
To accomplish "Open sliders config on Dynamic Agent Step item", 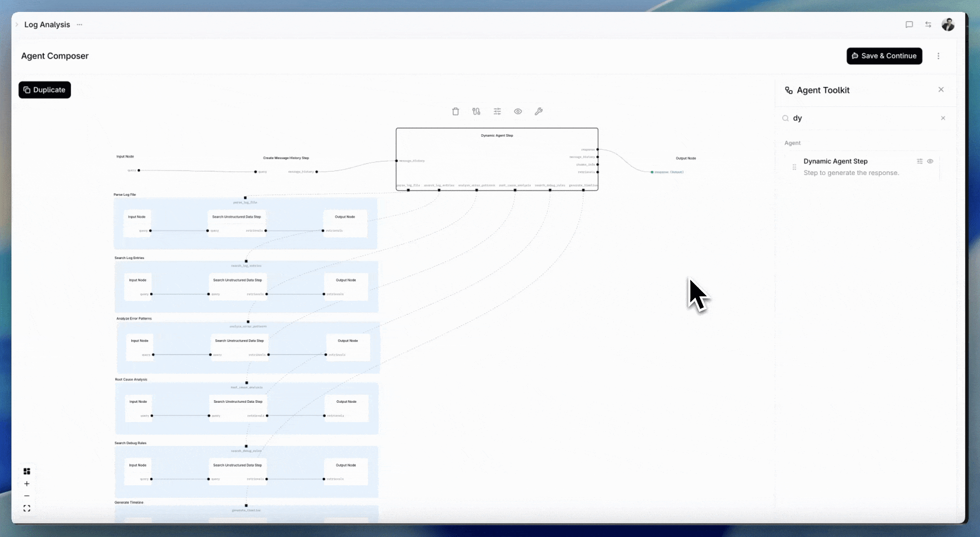I will click(919, 161).
